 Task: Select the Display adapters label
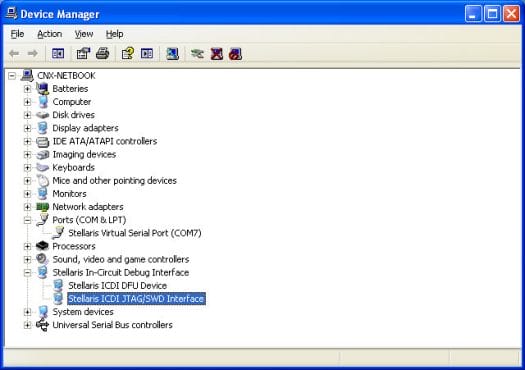coord(85,128)
